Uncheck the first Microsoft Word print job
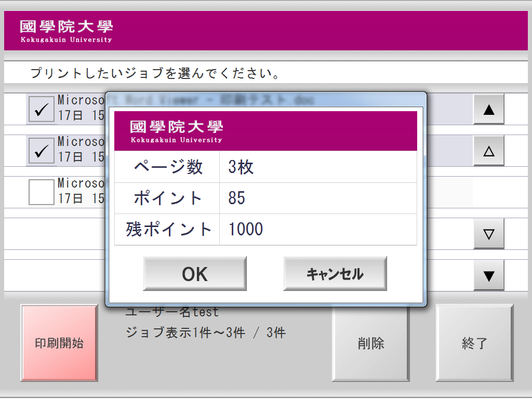The image size is (532, 399). [x=41, y=109]
